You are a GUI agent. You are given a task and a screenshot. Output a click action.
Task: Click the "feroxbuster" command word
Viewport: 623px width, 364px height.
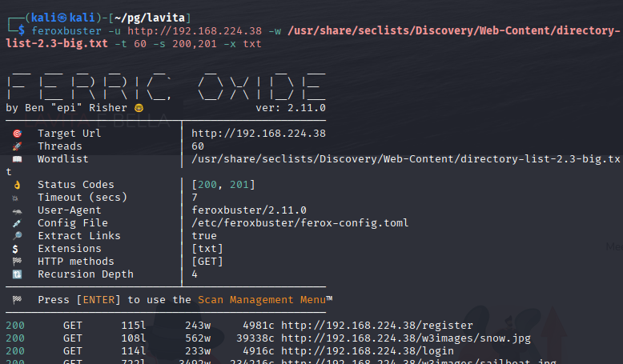click(66, 31)
